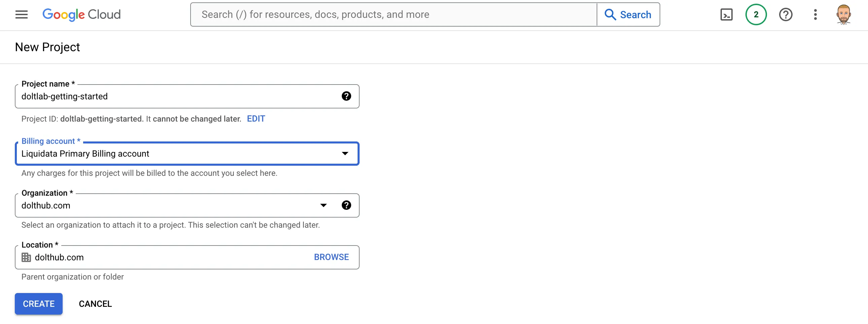
Task: Click the user profile avatar
Action: click(843, 14)
